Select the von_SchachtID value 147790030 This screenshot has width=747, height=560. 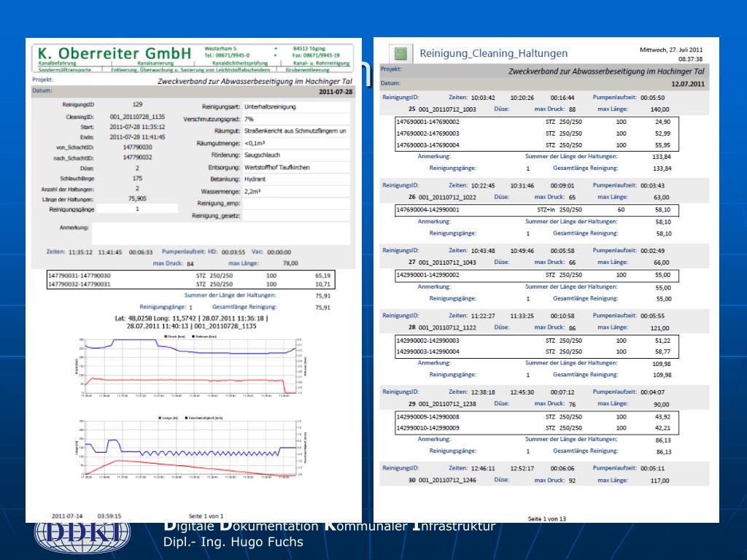click(x=137, y=147)
